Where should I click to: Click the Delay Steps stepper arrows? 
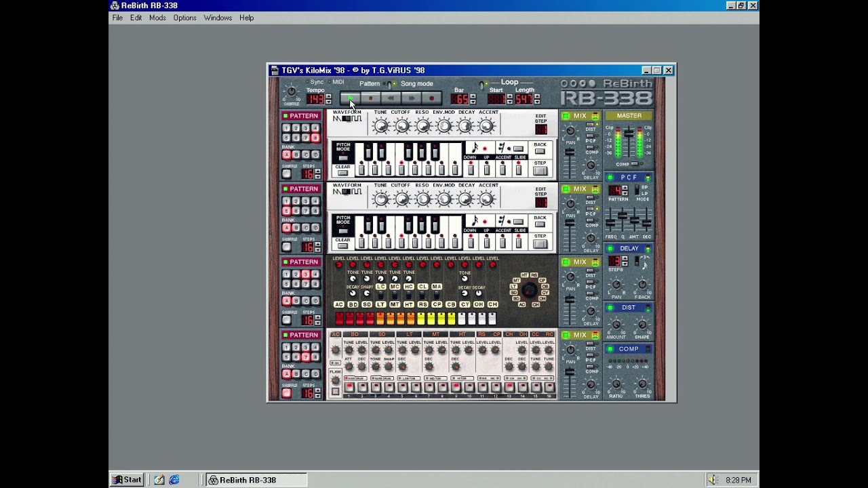tap(626, 262)
